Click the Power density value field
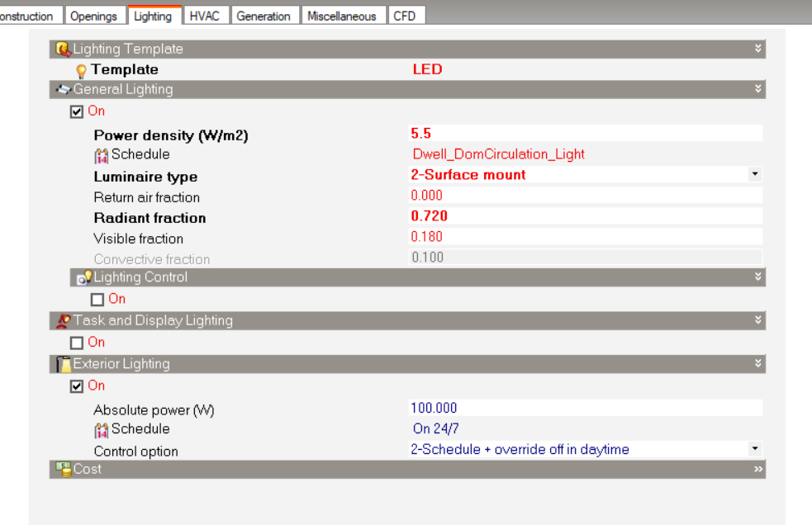 click(x=586, y=134)
